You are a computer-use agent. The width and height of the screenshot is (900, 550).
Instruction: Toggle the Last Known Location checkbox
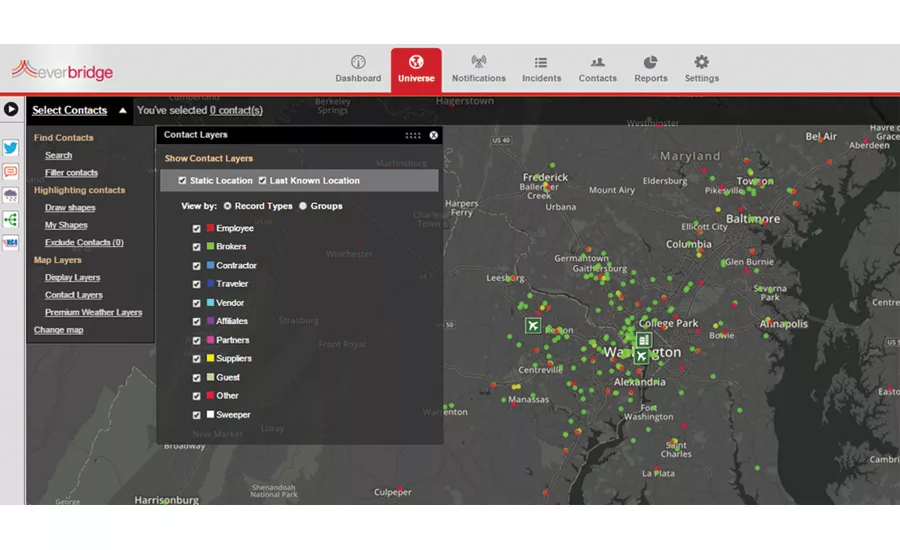pyautogui.click(x=262, y=181)
